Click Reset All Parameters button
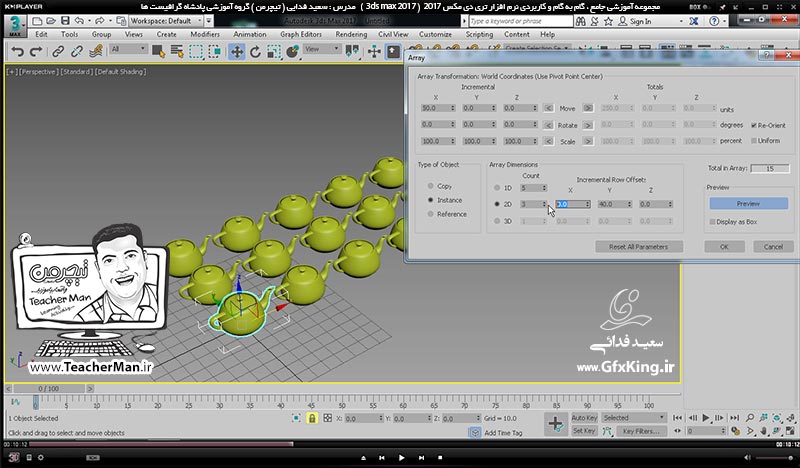This screenshot has width=800, height=468. point(638,247)
